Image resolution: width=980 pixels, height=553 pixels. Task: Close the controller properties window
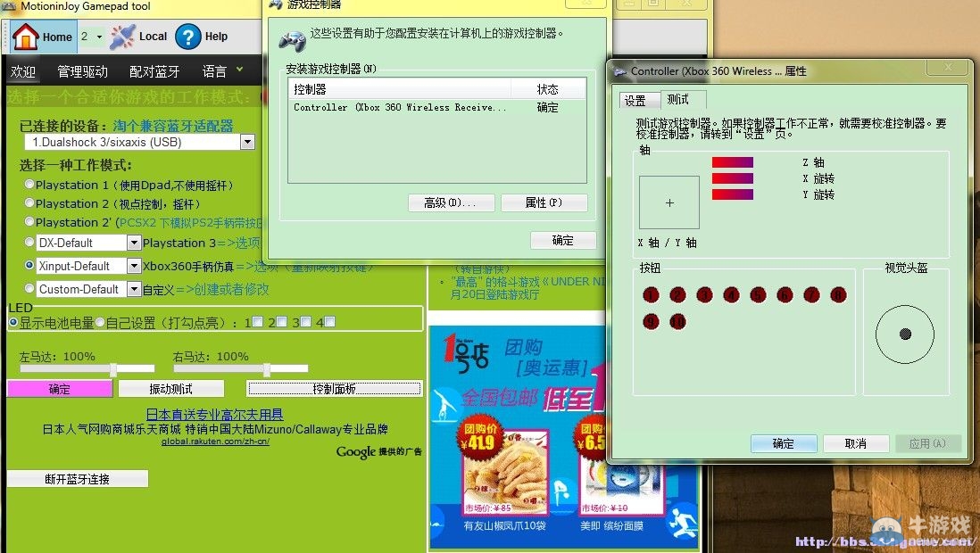coord(948,67)
